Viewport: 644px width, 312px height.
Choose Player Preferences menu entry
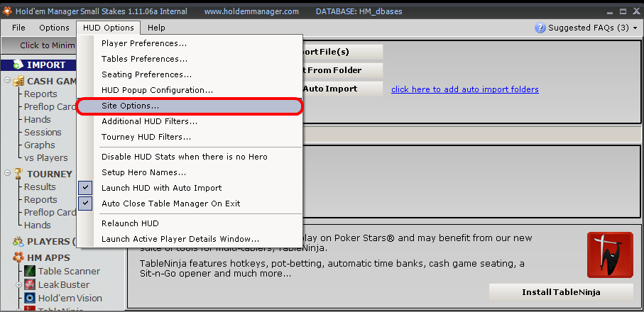[x=190, y=43]
